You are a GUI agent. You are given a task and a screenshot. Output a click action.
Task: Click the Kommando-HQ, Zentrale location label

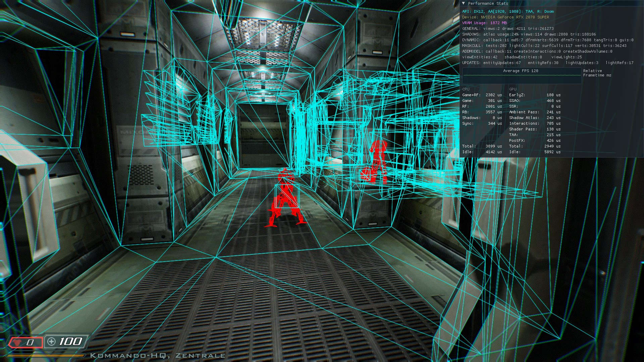click(158, 356)
